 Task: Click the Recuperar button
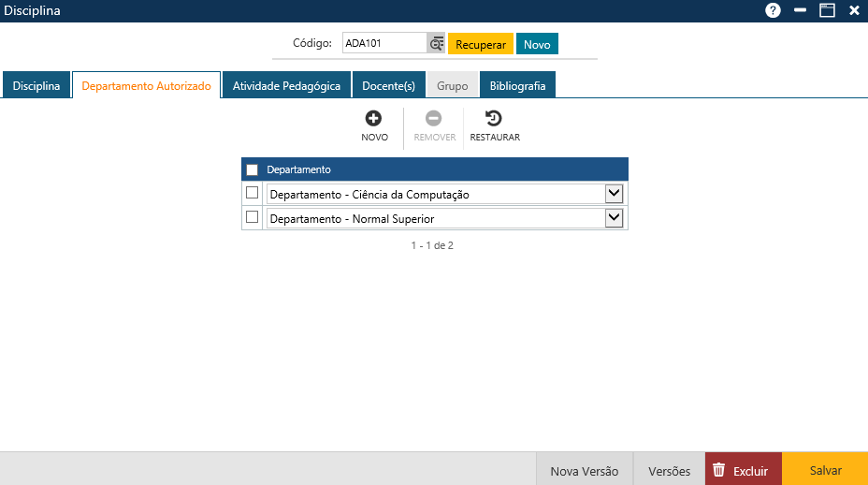(x=480, y=45)
